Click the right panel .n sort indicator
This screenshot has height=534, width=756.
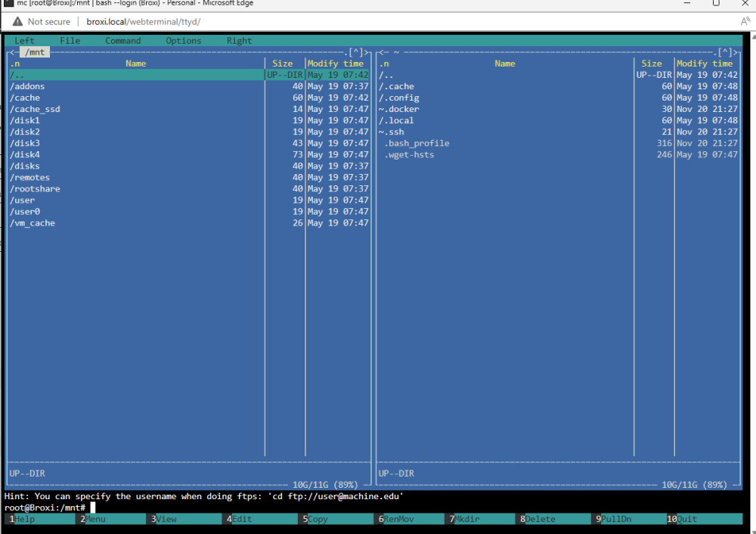point(384,64)
